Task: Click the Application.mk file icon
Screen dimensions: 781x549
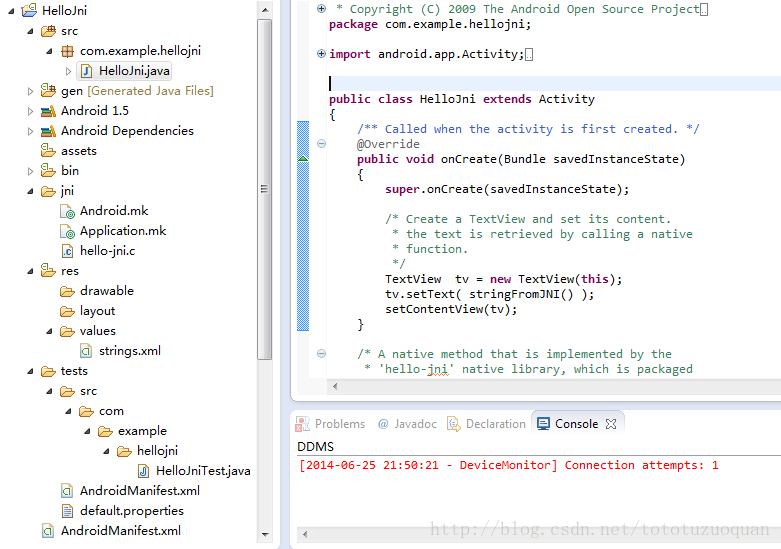Action: pyautogui.click(x=67, y=232)
